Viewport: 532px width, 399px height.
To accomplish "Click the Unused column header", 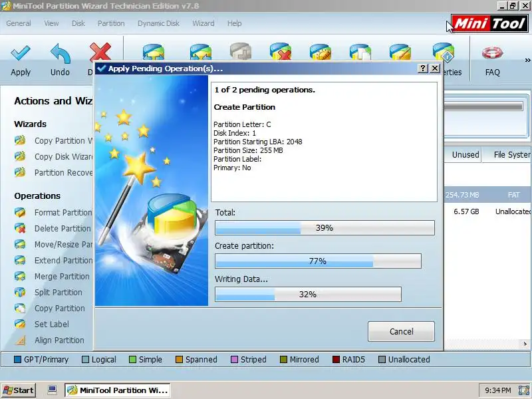I will pos(464,155).
